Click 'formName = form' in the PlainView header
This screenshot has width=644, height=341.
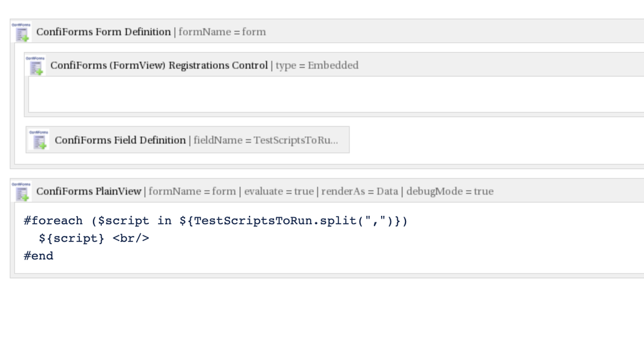pyautogui.click(x=192, y=191)
